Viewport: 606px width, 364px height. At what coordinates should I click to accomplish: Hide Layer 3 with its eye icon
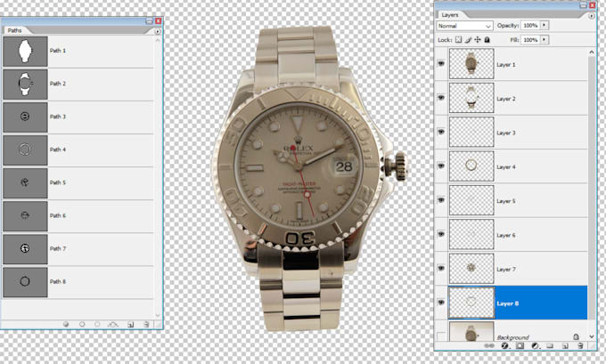[441, 132]
